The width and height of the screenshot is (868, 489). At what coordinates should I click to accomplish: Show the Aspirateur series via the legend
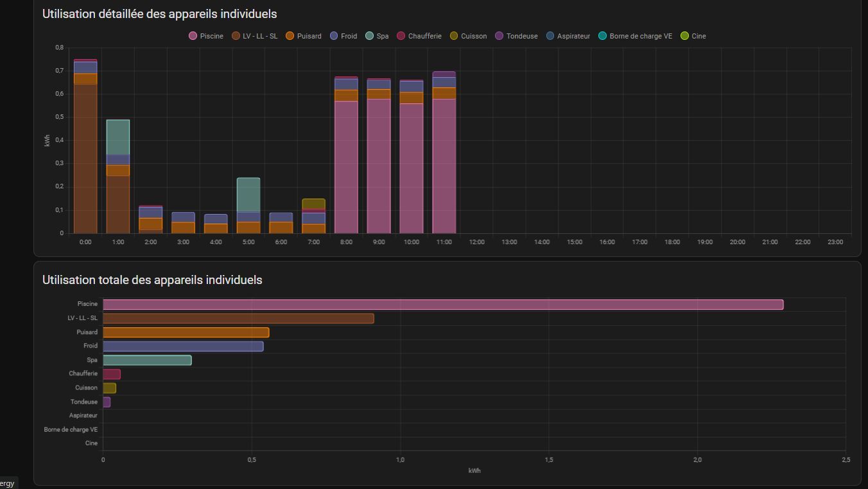(568, 36)
